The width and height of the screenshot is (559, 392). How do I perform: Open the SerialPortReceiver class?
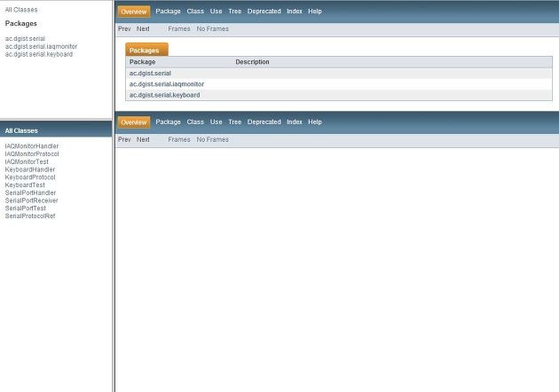(31, 200)
